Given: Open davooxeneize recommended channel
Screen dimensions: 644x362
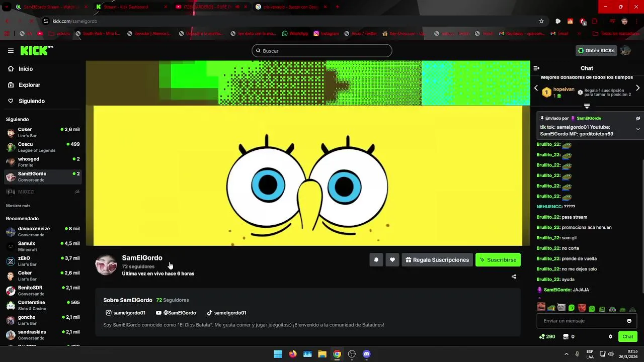Looking at the screenshot, I should pos(43,231).
